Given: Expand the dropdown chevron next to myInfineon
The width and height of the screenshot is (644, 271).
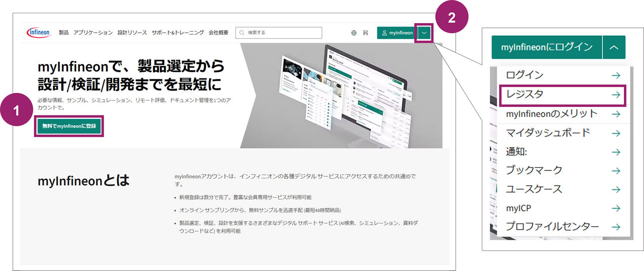Looking at the screenshot, I should pyautogui.click(x=425, y=33).
